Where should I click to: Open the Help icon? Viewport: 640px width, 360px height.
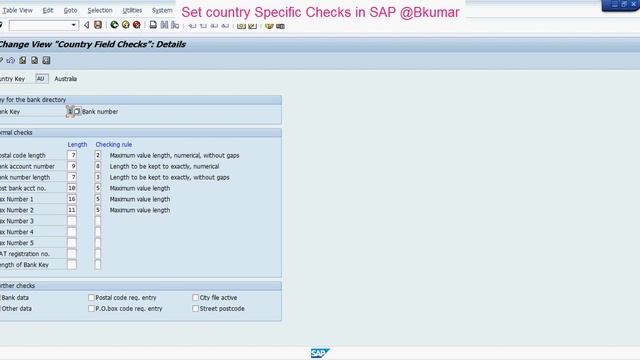[269, 26]
